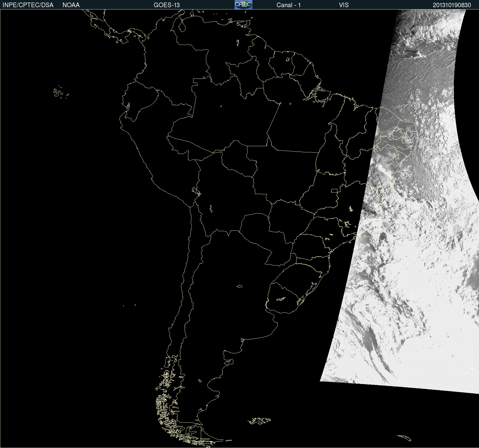This screenshot has height=448, width=479.
Task: Click the VIS text in header
Action: pyautogui.click(x=343, y=5)
